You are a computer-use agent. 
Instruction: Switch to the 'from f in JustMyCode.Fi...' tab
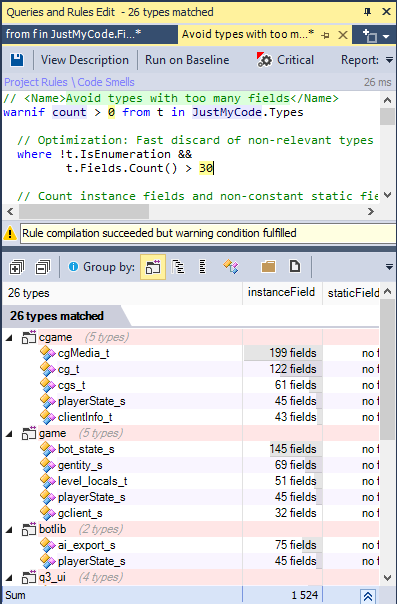pyautogui.click(x=90, y=34)
